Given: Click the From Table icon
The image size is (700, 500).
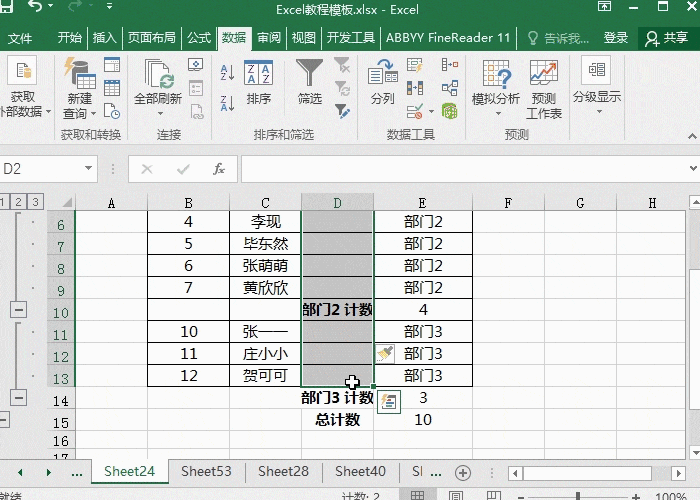Looking at the screenshot, I should (x=112, y=88).
